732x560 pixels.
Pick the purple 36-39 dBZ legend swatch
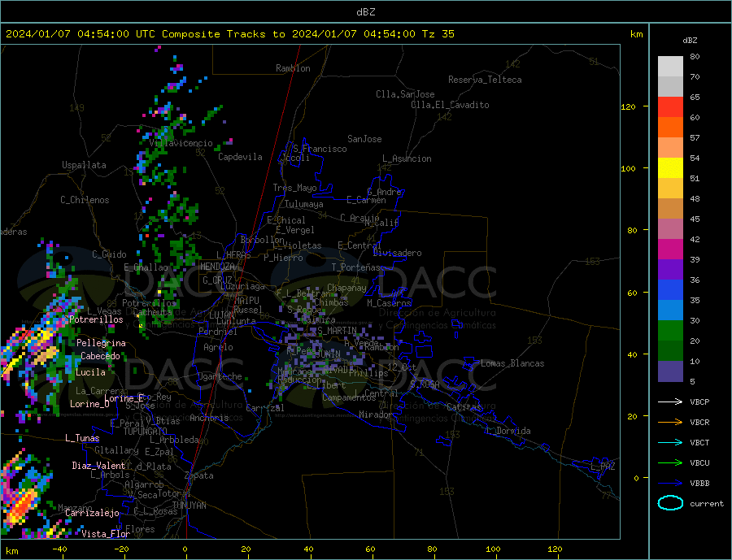(x=670, y=270)
